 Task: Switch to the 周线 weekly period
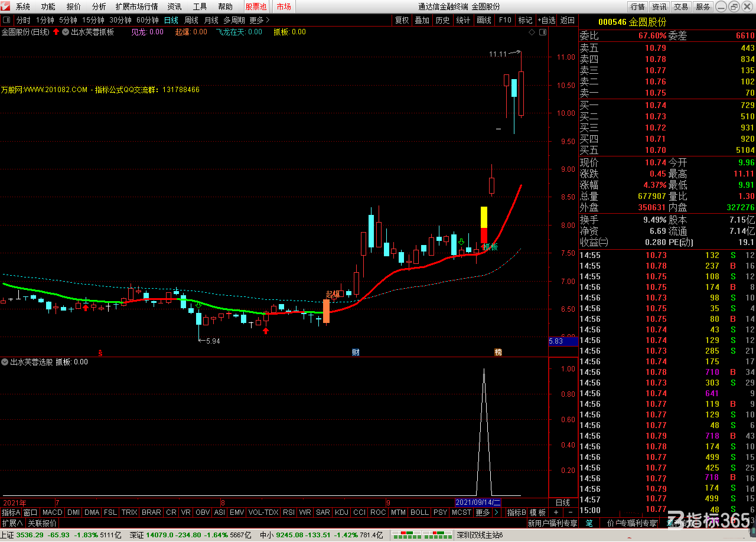(x=191, y=20)
